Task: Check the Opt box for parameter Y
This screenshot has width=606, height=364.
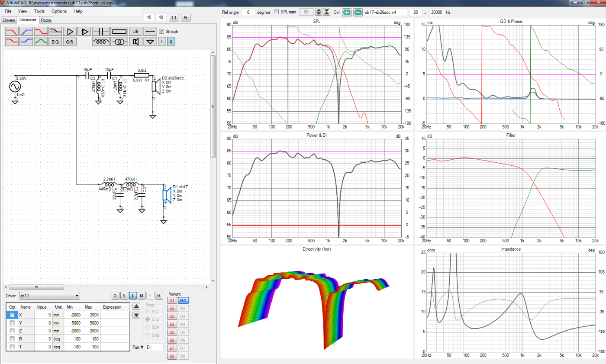Action: [12, 323]
